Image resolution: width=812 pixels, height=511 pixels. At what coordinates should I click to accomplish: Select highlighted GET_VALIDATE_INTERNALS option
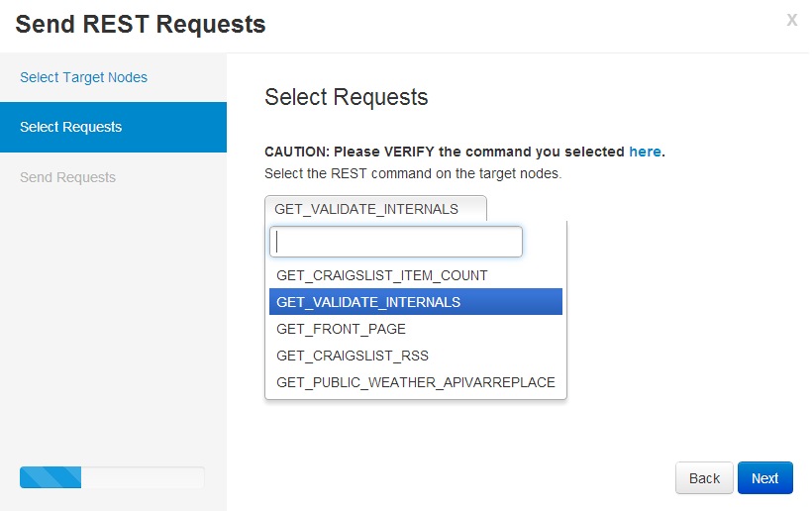(415, 302)
